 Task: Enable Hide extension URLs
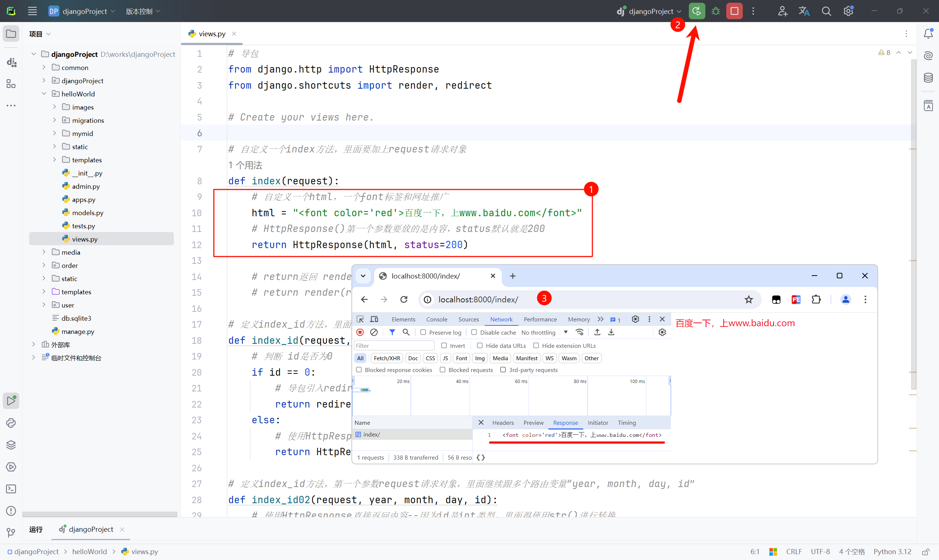[x=536, y=345]
